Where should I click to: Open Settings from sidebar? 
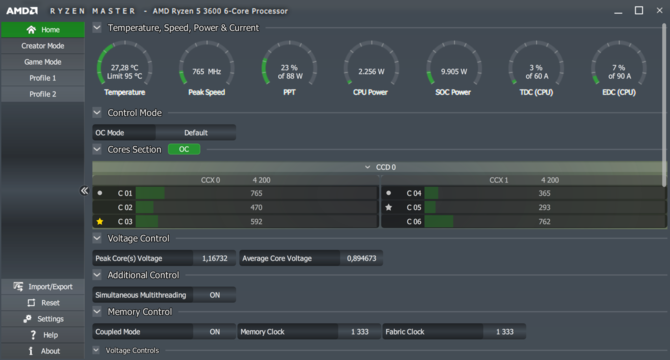point(43,319)
